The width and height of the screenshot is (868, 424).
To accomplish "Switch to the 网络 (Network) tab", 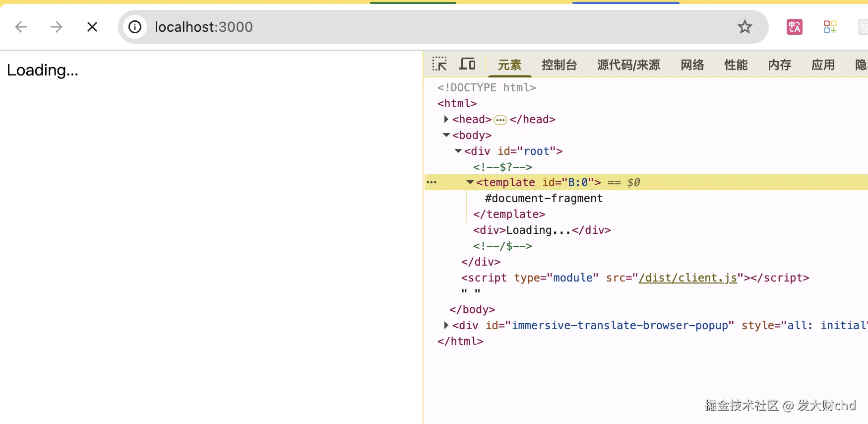I will click(692, 65).
